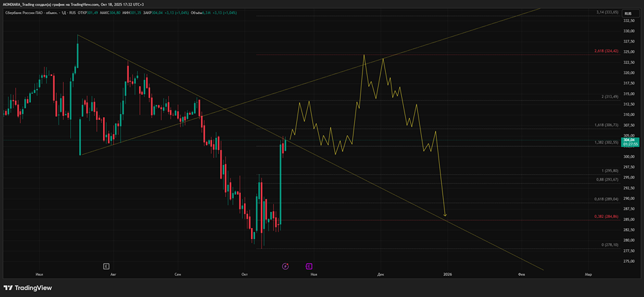The height and width of the screenshot is (297, 644).
Task: Click the Фев label on time axis
Action: click(x=522, y=274)
